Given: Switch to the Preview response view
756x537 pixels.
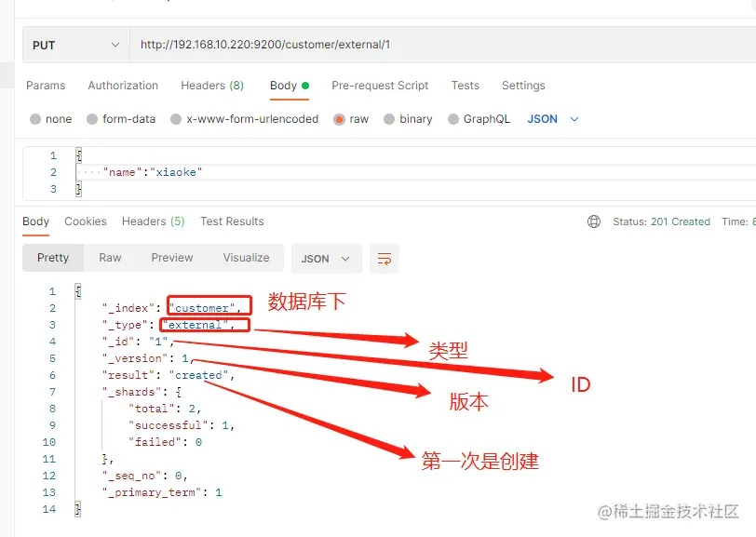Looking at the screenshot, I should 172,258.
